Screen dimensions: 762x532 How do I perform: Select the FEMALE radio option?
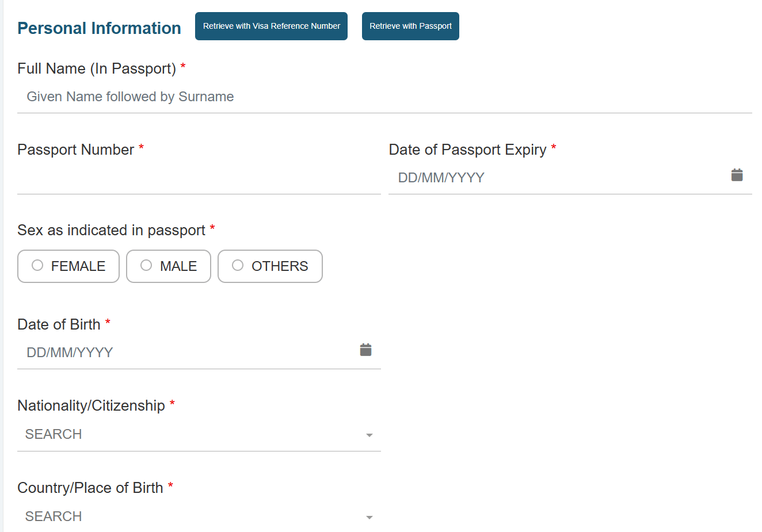pyautogui.click(x=38, y=265)
